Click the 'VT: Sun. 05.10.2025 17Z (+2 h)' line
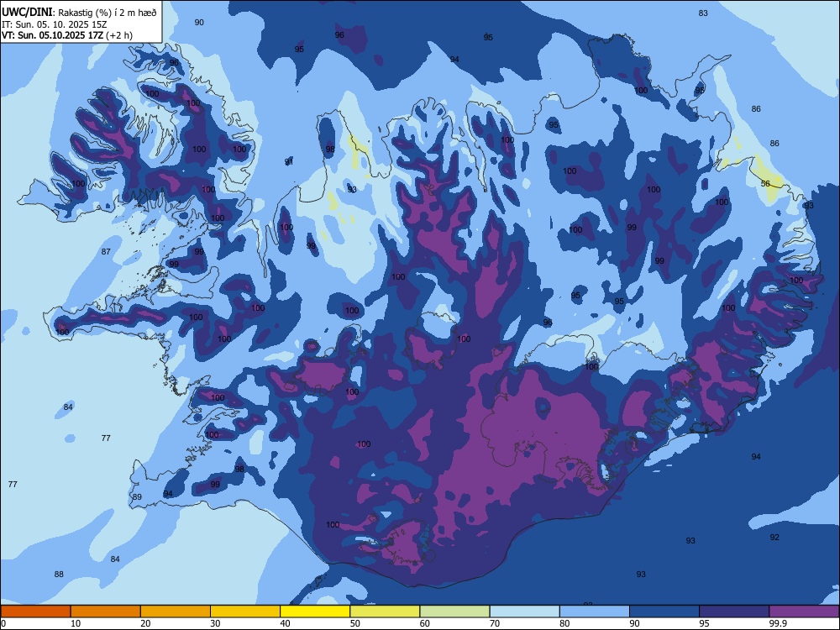Screen dimensions: 840x630 point(67,35)
